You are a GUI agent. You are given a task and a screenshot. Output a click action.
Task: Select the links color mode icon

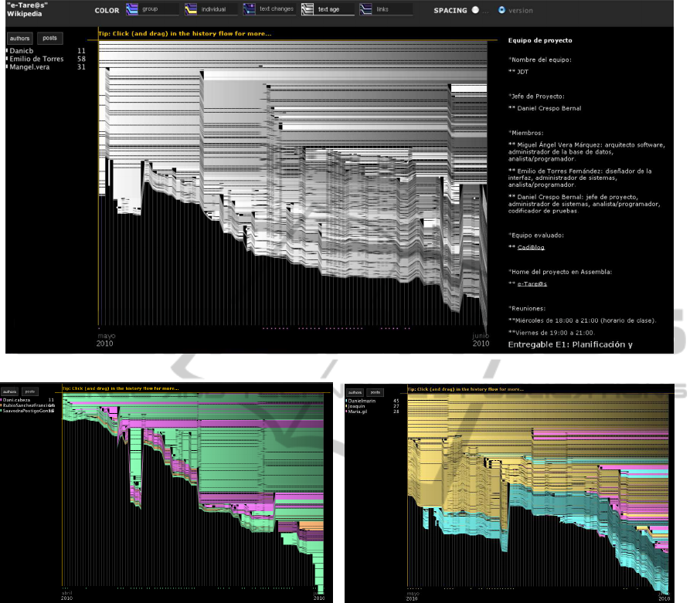pyautogui.click(x=366, y=10)
